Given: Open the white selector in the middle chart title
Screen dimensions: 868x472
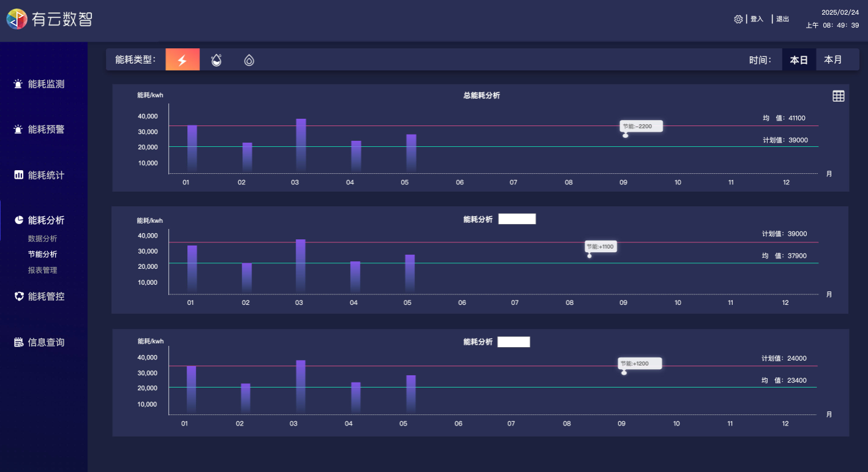Looking at the screenshot, I should tap(517, 219).
